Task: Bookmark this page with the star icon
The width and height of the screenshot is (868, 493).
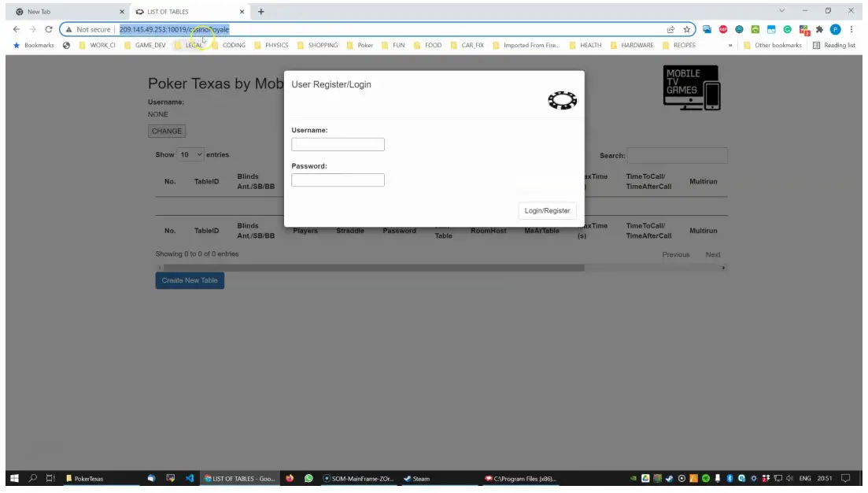Action: click(x=686, y=29)
